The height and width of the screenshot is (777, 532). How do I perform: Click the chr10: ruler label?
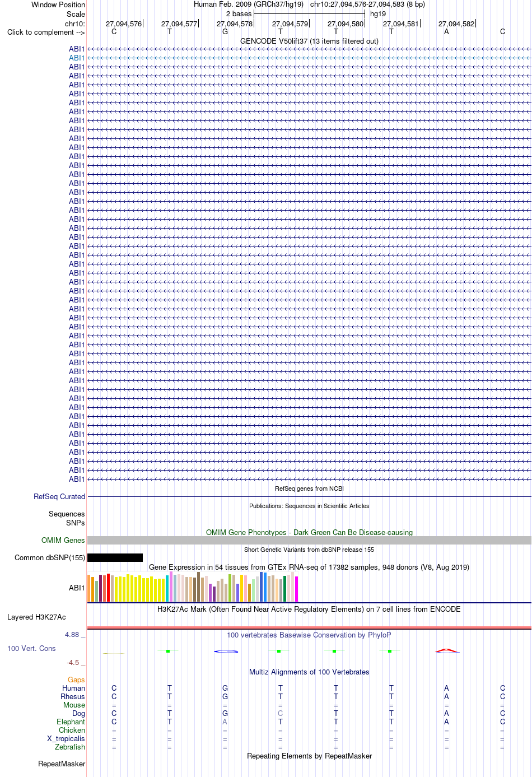point(75,24)
